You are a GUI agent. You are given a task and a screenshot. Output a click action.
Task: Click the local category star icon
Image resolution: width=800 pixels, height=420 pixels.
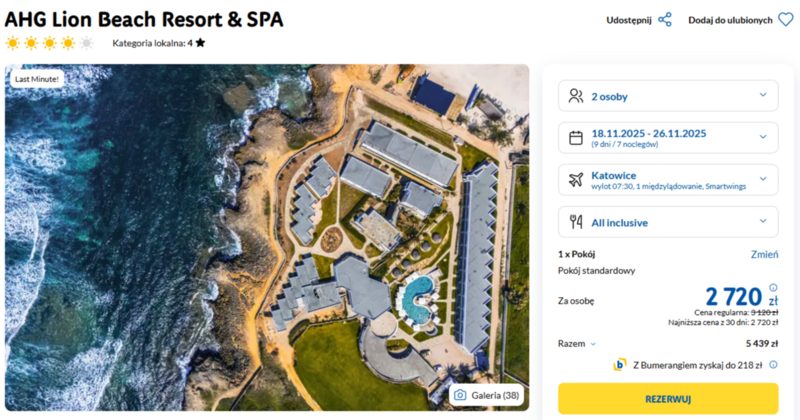[x=201, y=43]
